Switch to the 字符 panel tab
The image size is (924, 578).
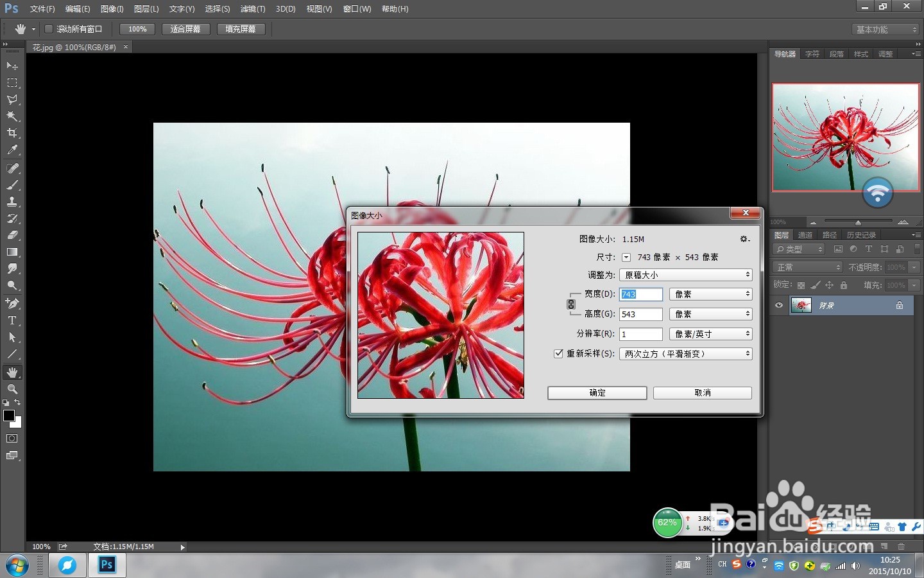coord(812,54)
